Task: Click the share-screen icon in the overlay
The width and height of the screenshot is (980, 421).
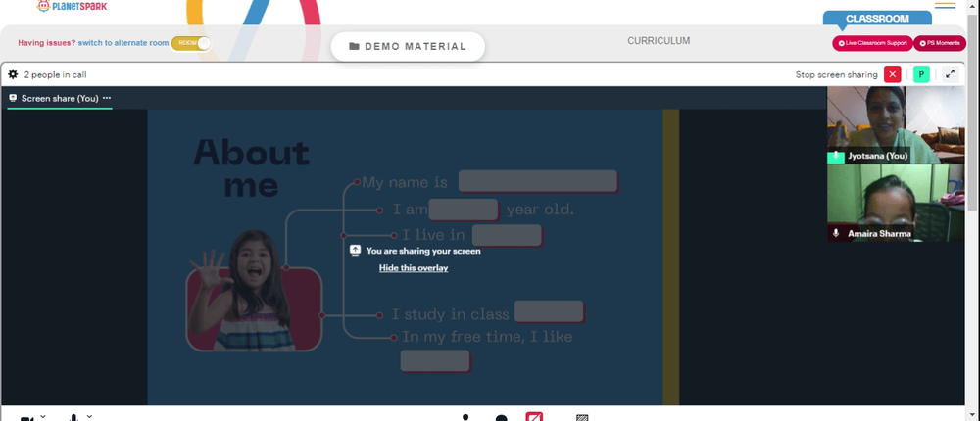Action: coord(355,251)
